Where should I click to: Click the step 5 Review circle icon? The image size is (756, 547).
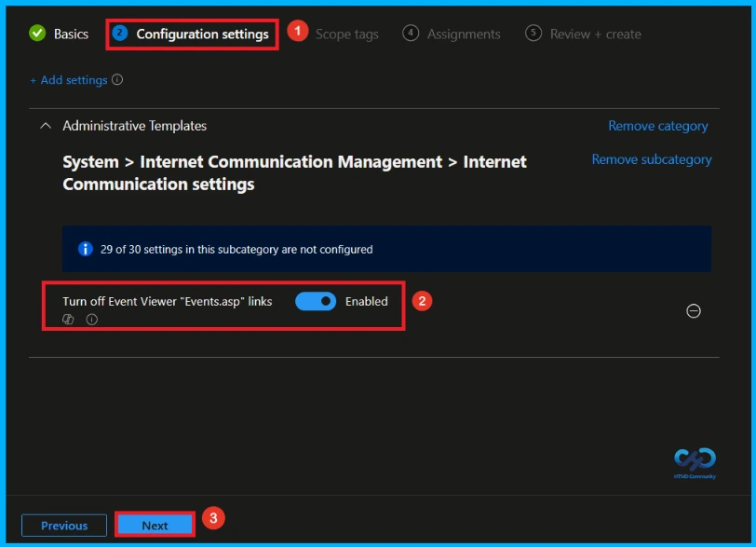click(x=533, y=34)
